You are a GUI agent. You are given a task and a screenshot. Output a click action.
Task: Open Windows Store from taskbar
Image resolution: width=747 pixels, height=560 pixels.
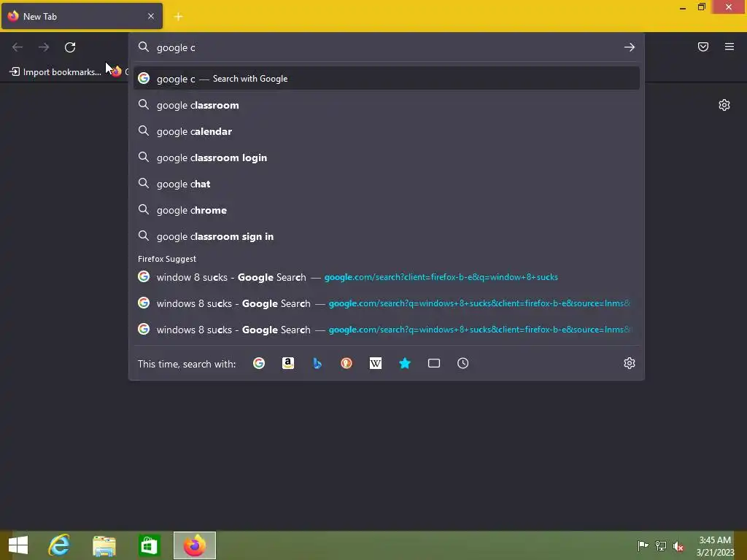pos(149,545)
